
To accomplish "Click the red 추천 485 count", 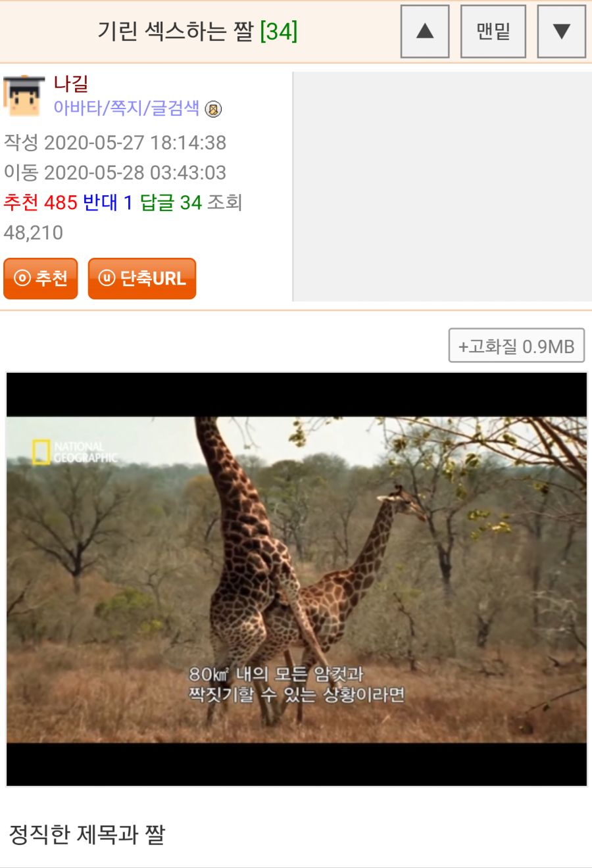I will [x=41, y=203].
